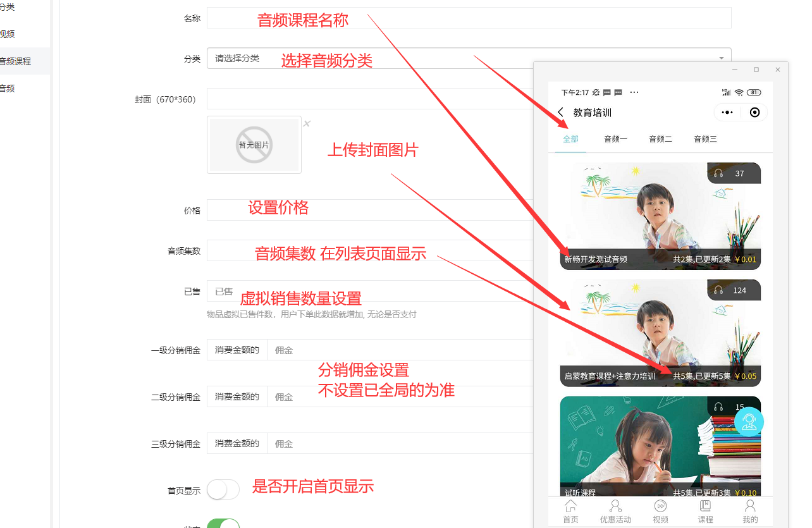The image size is (812, 528).
Task: Open 视频 in the bottom navigation
Action: (660, 512)
